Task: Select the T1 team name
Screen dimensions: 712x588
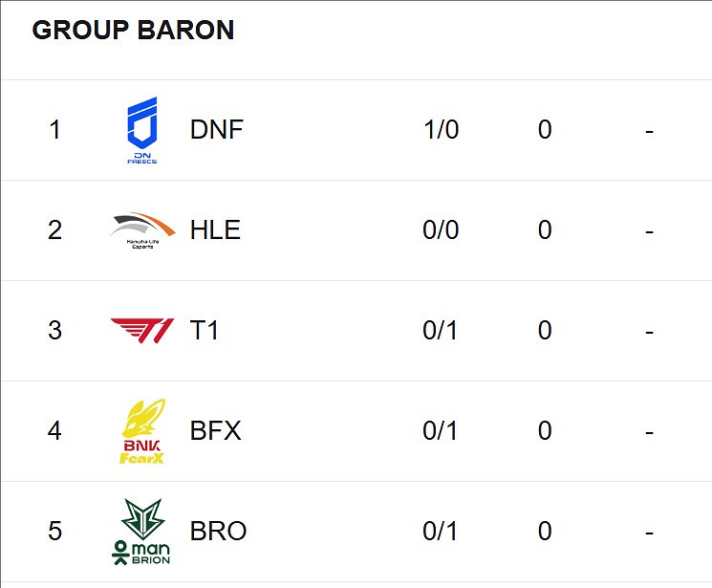Action: coord(205,331)
